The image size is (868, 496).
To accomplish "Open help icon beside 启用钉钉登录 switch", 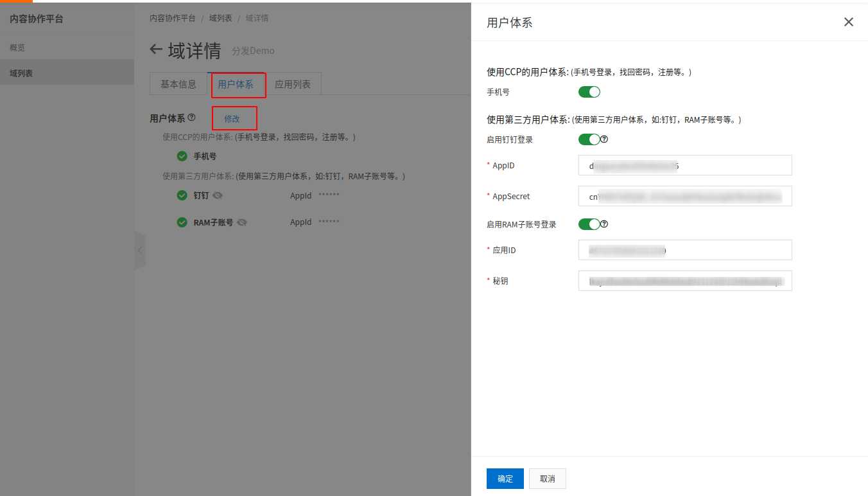I will click(604, 139).
